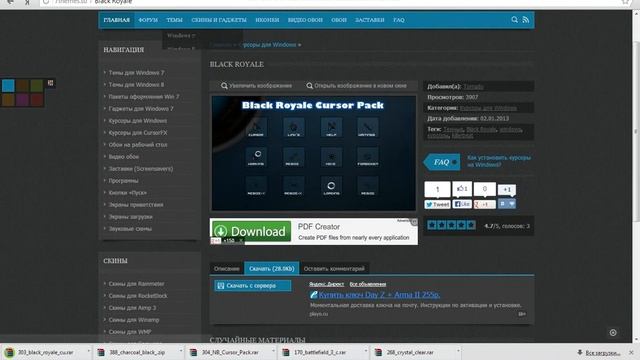This screenshot has height=360, width=640.
Task: Open FAQ in the site menu
Action: pyautogui.click(x=399, y=20)
